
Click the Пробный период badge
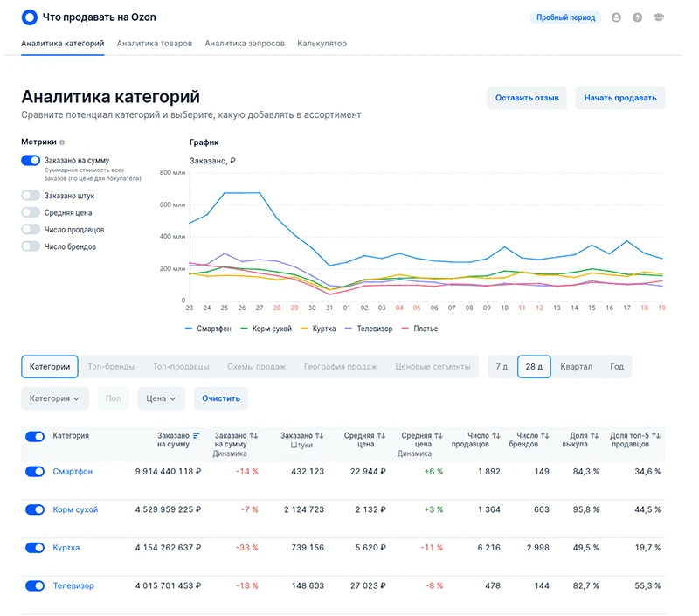pos(565,17)
